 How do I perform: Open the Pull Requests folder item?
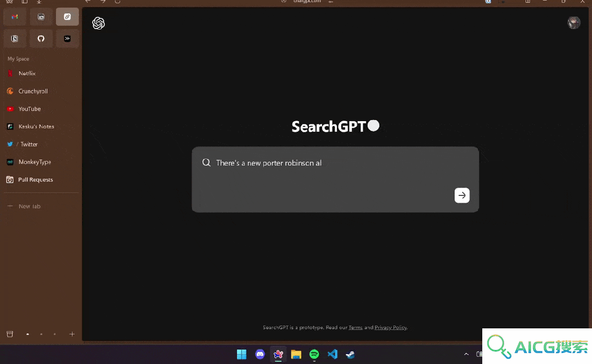point(41,180)
